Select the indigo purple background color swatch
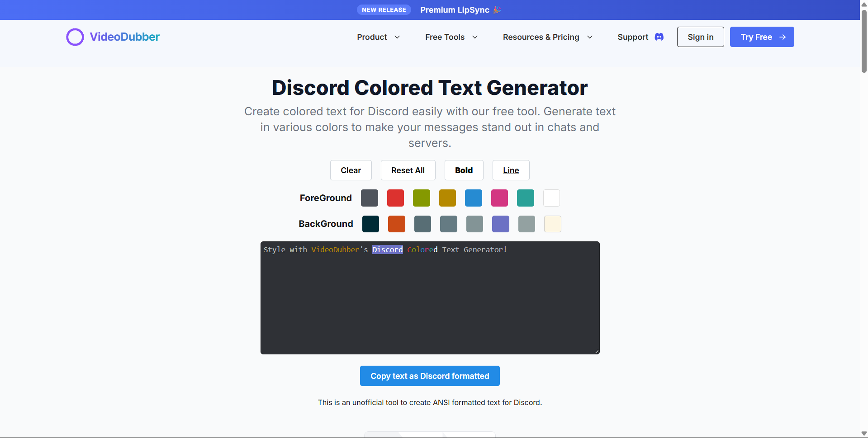 tap(501, 224)
